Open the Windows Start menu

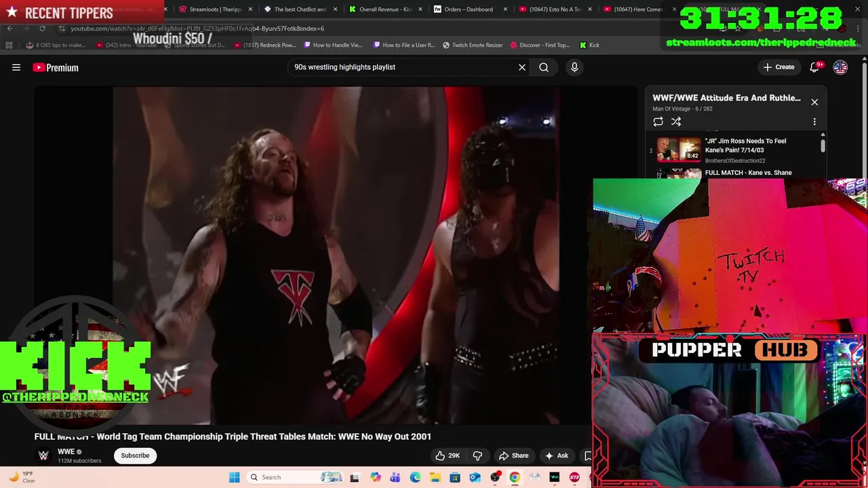pyautogui.click(x=234, y=477)
